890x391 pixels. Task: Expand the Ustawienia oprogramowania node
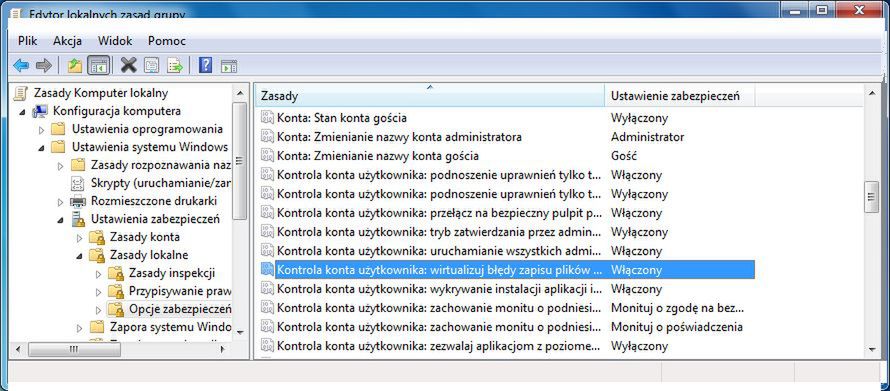tap(41, 130)
